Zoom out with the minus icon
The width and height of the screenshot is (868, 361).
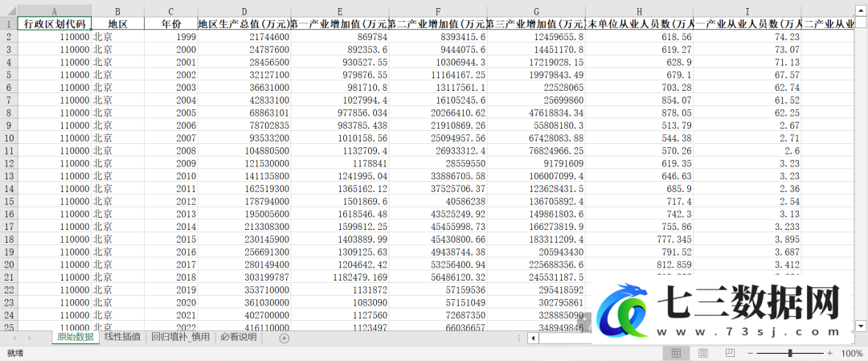(x=750, y=353)
